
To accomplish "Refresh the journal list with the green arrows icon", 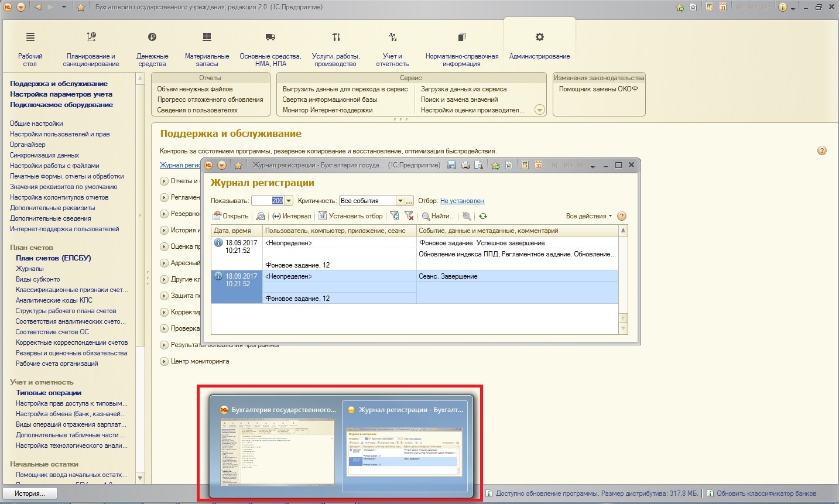I will point(483,216).
